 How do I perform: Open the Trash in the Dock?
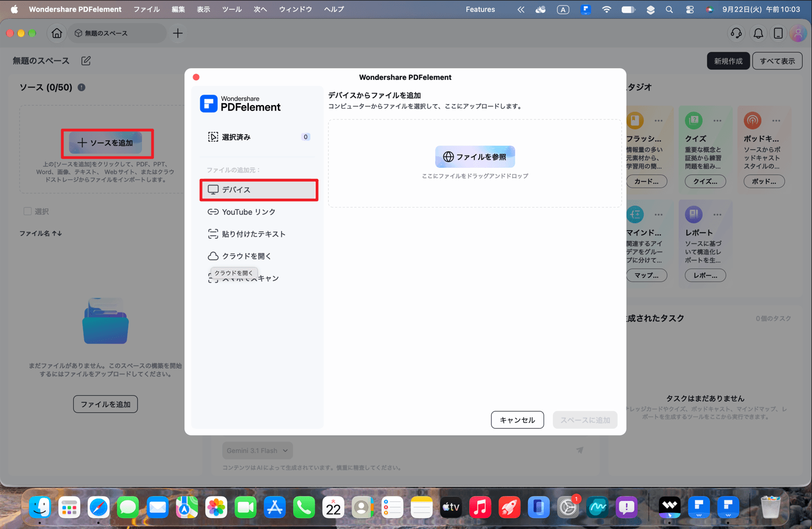pos(770,507)
